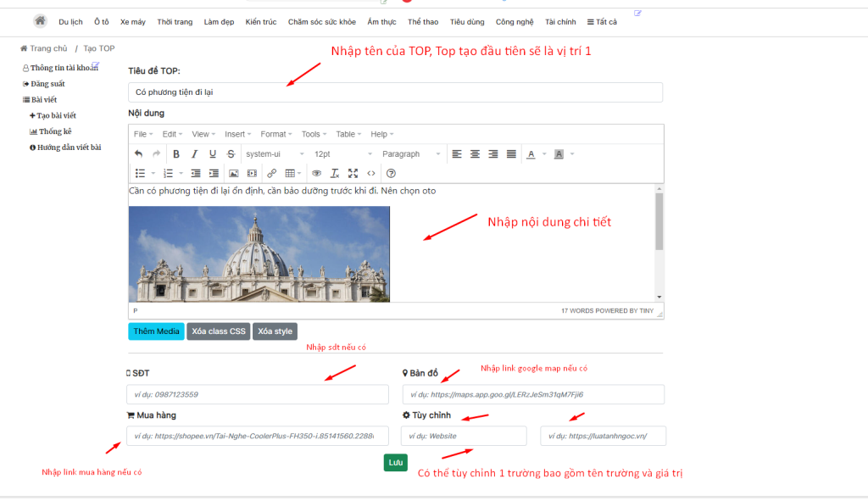Viewport: 868px width, 501px height.
Task: Click the undo arrow icon
Action: click(139, 154)
